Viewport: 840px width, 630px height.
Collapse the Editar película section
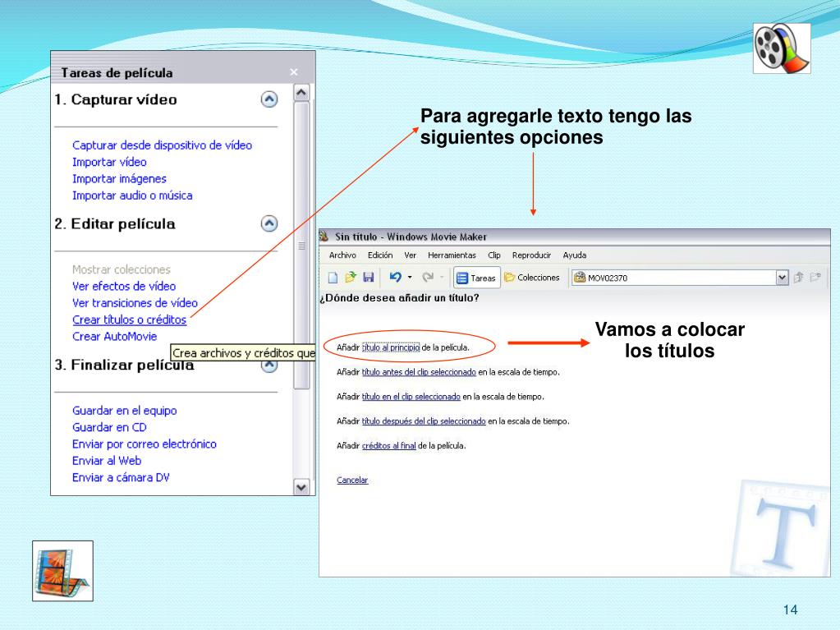(269, 223)
